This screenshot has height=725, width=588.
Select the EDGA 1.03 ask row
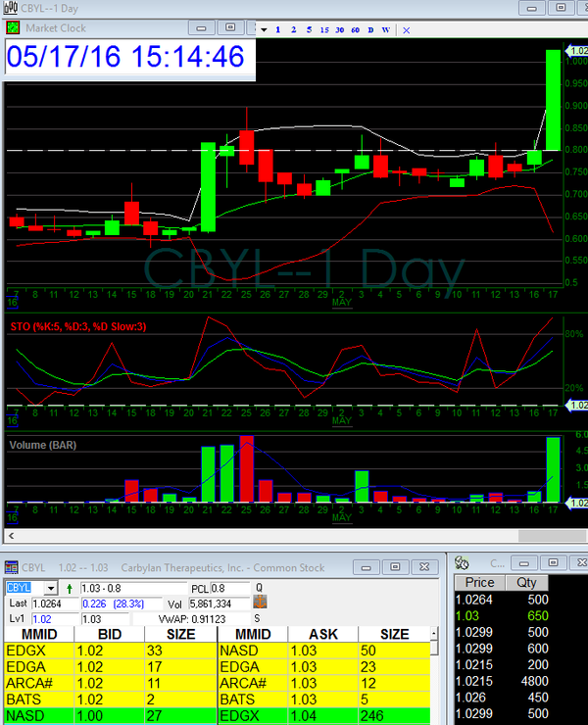(323, 667)
